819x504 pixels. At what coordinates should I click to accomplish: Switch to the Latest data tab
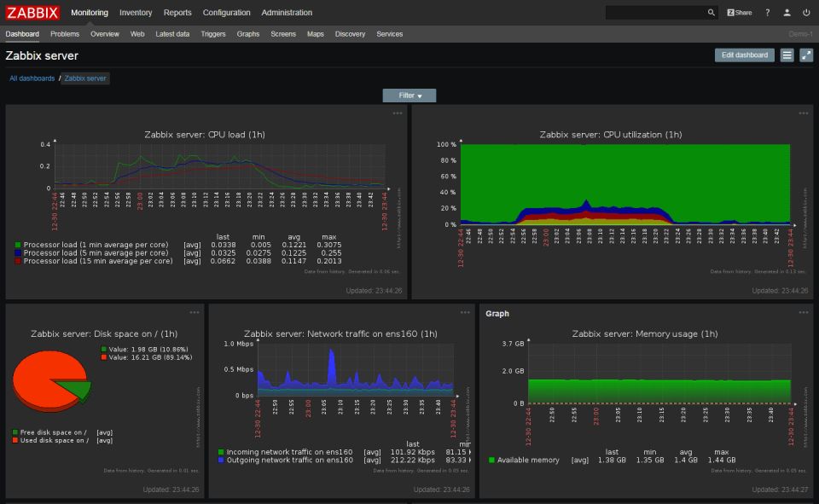pos(172,34)
